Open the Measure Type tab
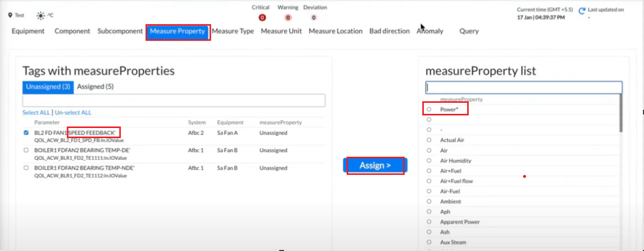This screenshot has width=644, height=251. (232, 31)
